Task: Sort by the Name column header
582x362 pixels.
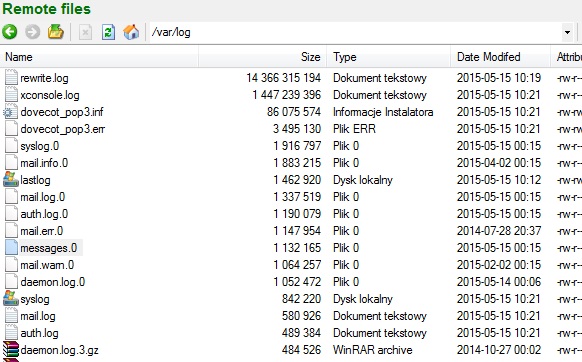Action: (99, 57)
